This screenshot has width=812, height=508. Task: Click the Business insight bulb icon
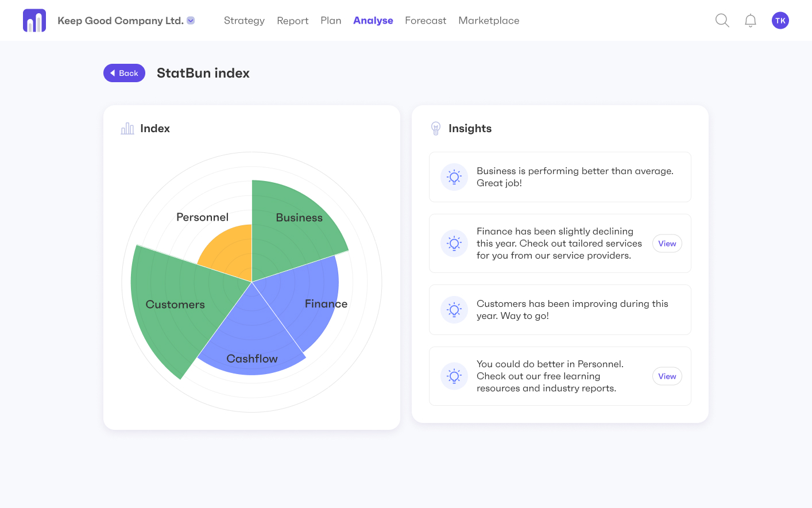click(x=454, y=177)
